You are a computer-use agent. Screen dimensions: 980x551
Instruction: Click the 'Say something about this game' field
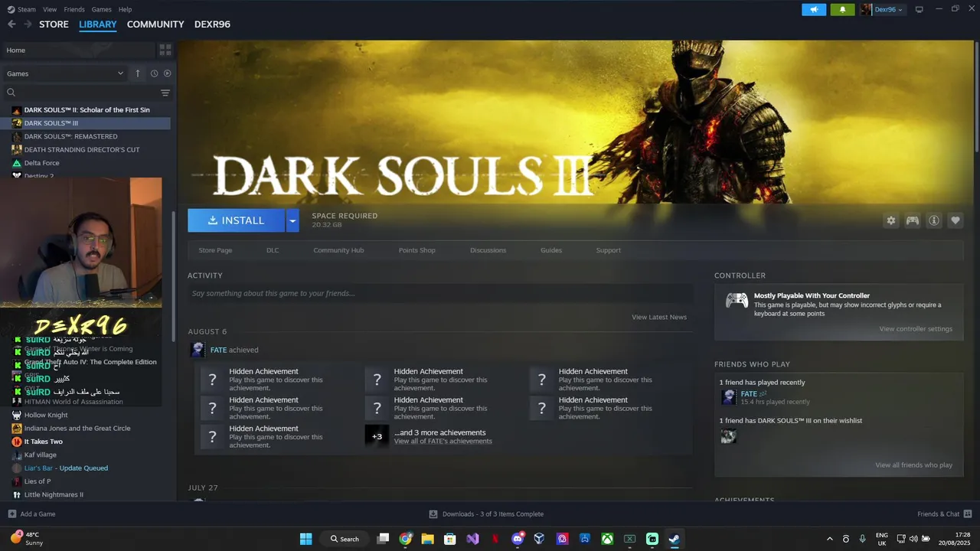[440, 294]
